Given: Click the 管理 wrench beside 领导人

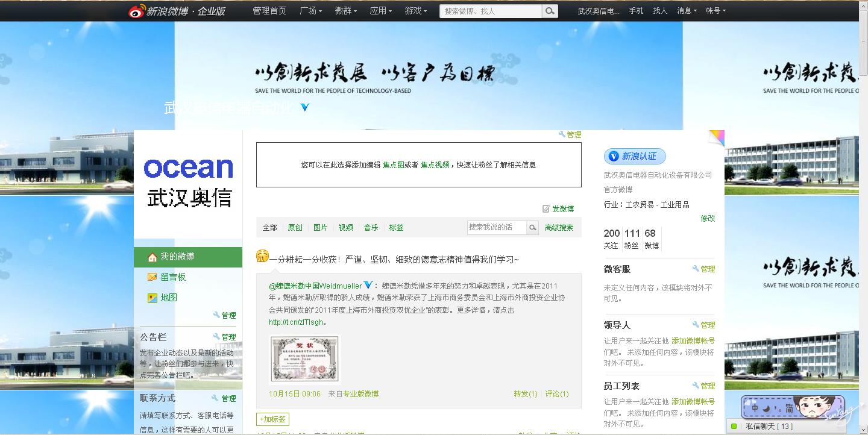Looking at the screenshot, I should [703, 325].
